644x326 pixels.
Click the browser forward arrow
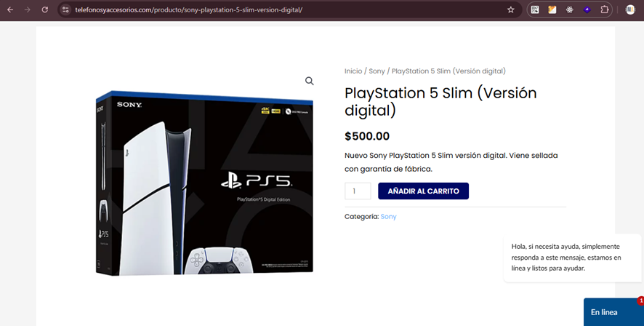(28, 9)
